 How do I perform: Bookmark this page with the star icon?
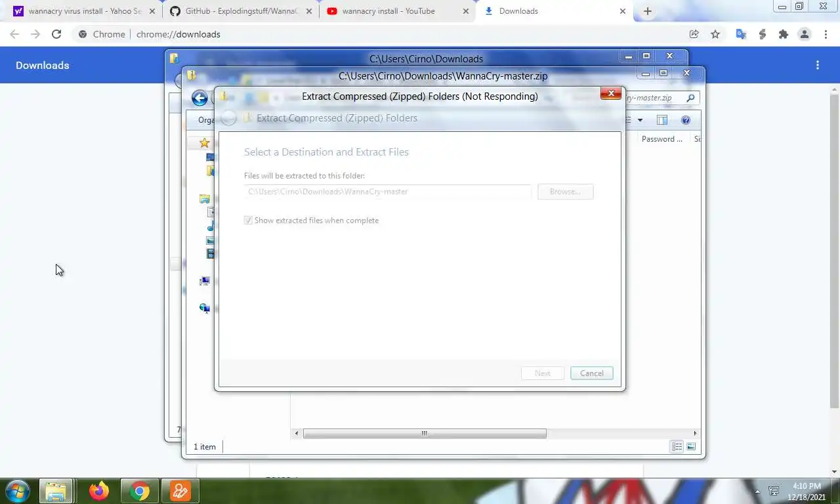(x=715, y=34)
